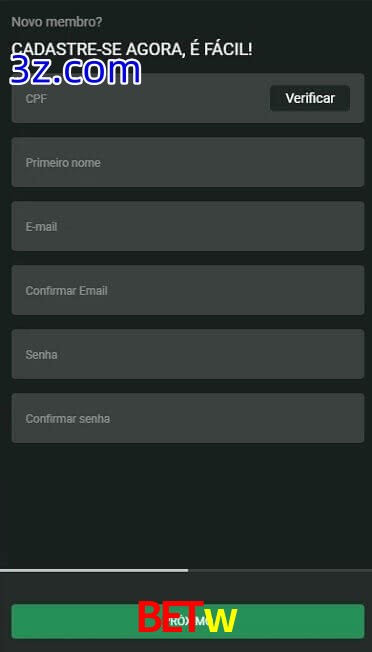Screen dimensions: 372x652
Task: Click the green Próximo button
Action: (188, 621)
